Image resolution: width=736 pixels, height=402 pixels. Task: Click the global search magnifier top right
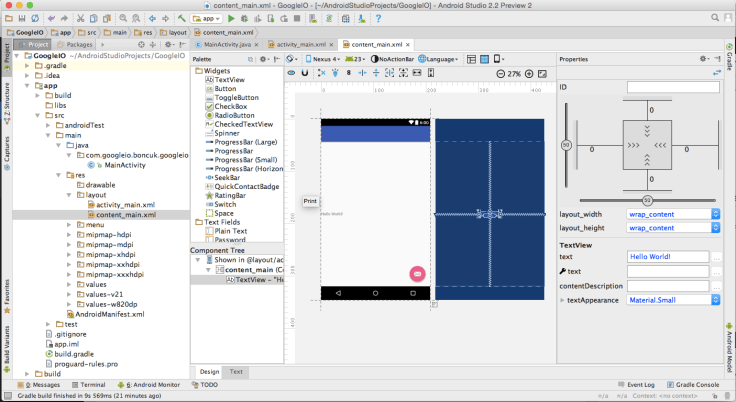715,18
